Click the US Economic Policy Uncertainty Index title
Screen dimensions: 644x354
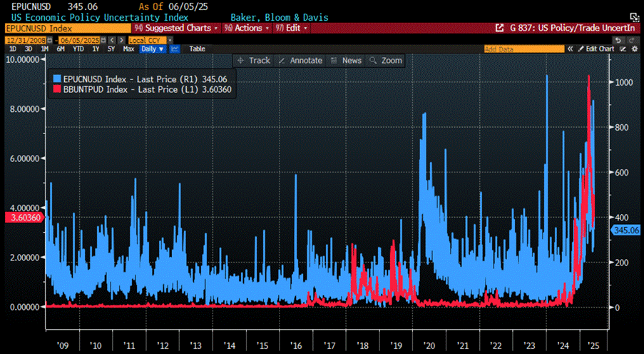click(x=99, y=17)
